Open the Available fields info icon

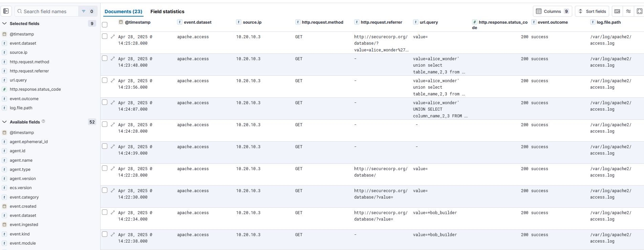[43, 121]
